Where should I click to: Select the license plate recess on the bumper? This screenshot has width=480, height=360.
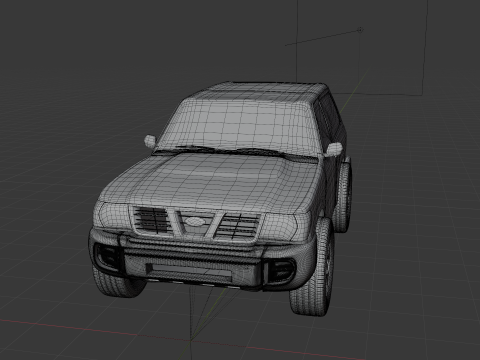189,271
